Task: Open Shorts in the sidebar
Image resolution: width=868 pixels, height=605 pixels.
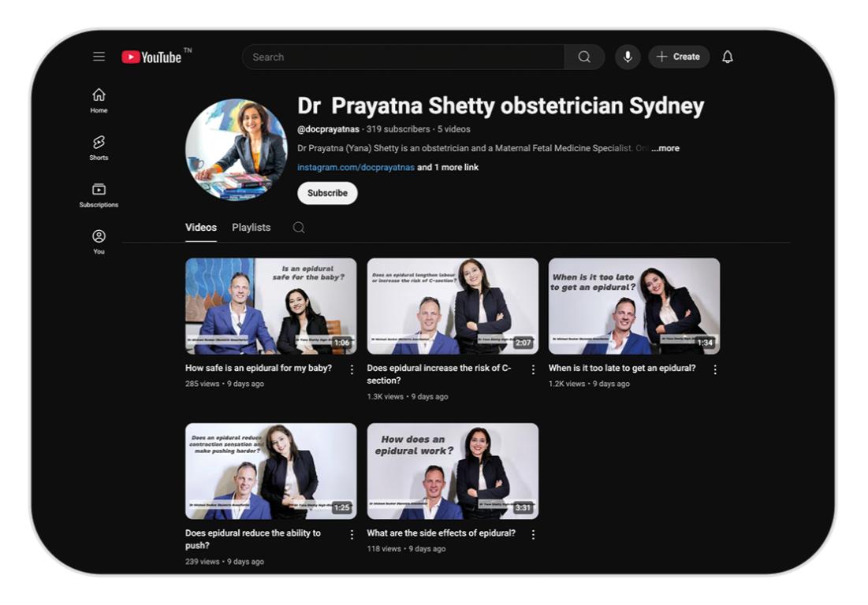Action: 99,147
